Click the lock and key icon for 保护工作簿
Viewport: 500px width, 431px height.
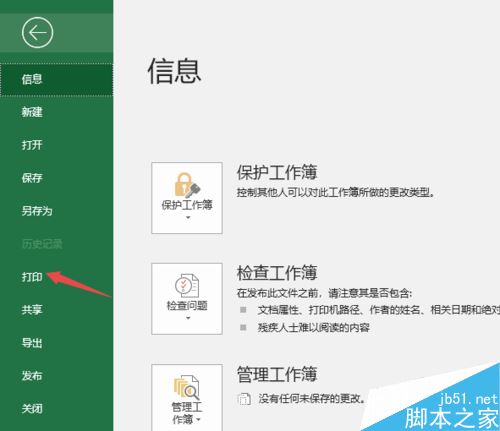(187, 185)
